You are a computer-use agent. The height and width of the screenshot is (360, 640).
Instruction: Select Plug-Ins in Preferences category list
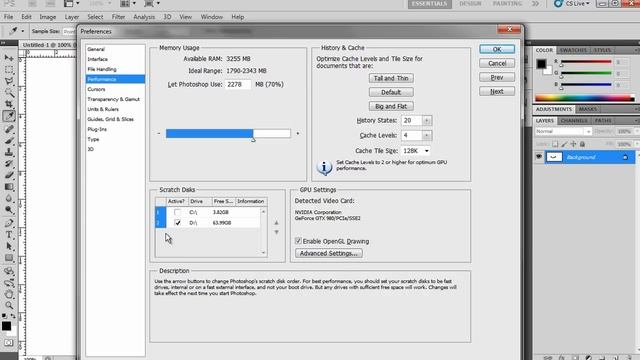[x=97, y=129]
